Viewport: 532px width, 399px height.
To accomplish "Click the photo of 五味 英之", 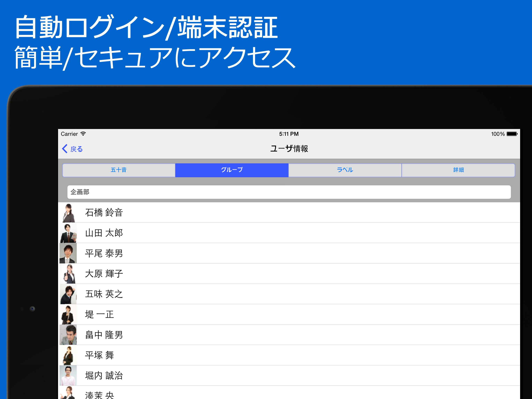I will tap(68, 294).
